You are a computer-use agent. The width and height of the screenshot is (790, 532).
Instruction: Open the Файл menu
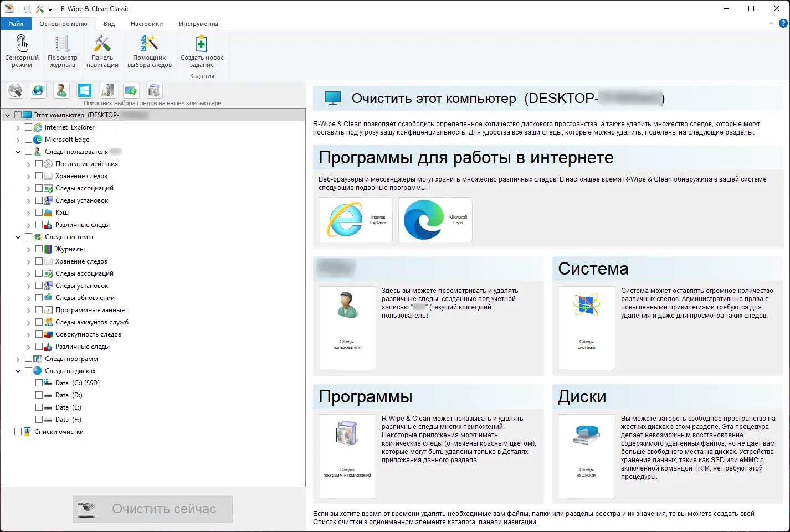coord(16,23)
